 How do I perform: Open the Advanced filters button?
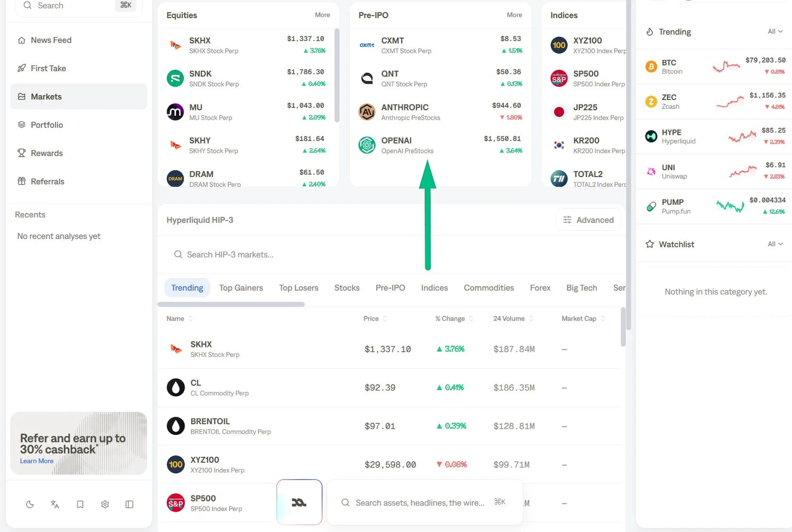pyautogui.click(x=588, y=220)
